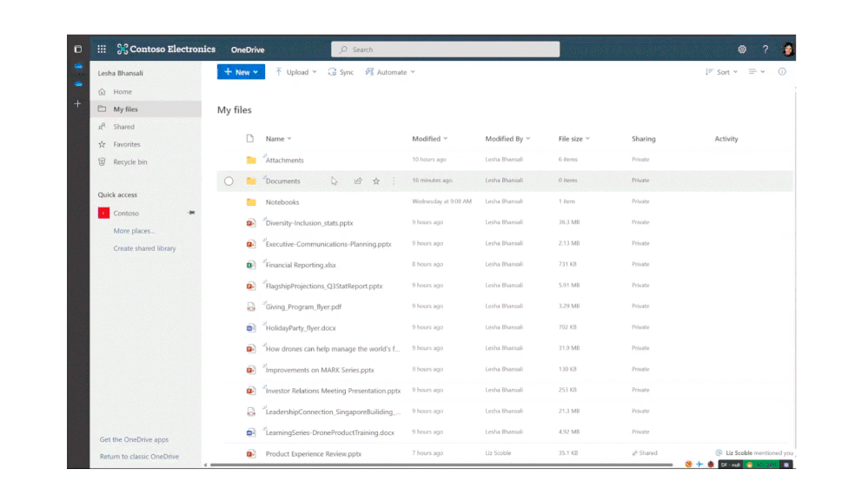This screenshot has height=488, width=868.
Task: Open the settings gear icon
Action: pos(742,49)
